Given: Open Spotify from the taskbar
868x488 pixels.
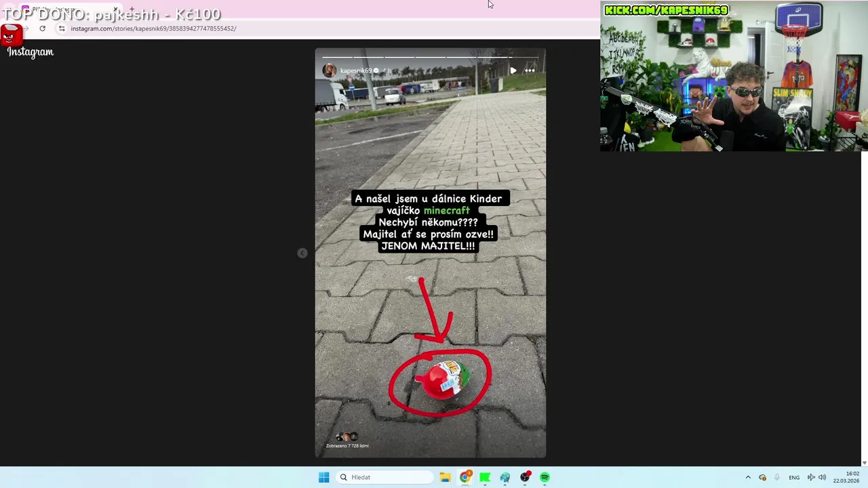Looking at the screenshot, I should coord(545,477).
